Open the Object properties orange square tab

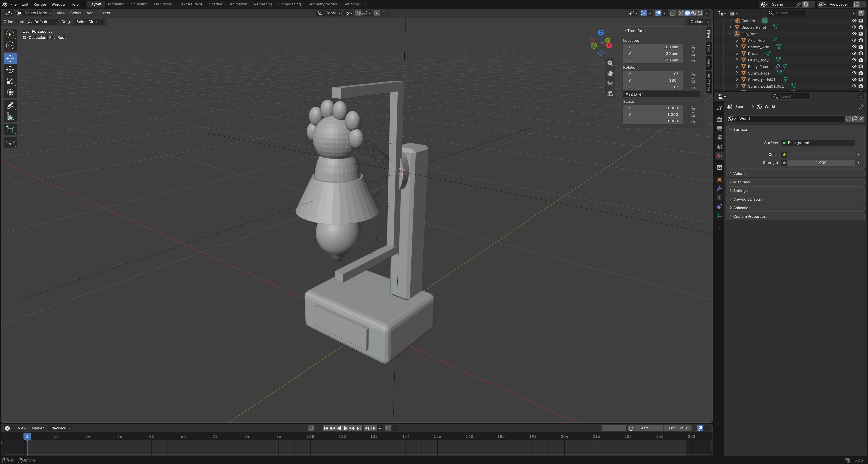pyautogui.click(x=719, y=179)
